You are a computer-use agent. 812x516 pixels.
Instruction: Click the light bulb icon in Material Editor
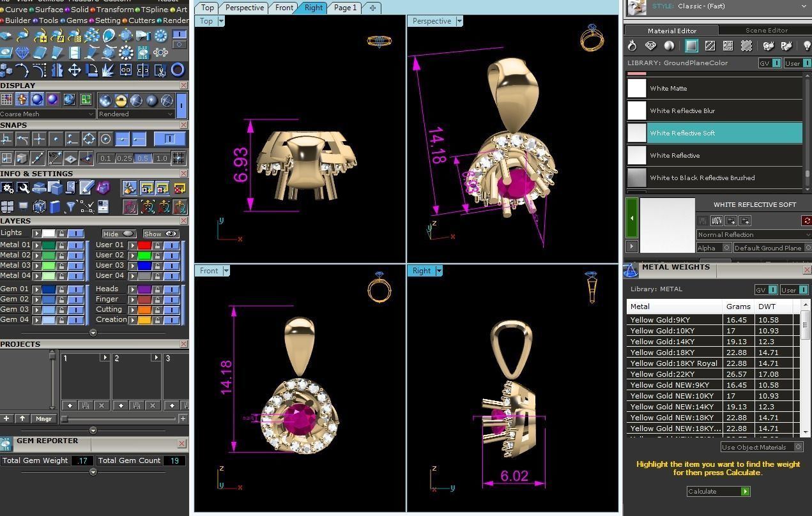807,46
